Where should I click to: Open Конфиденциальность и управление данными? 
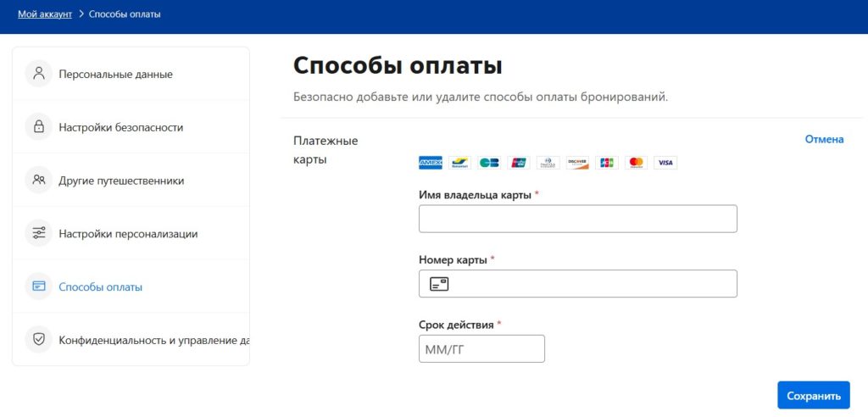tap(131, 340)
